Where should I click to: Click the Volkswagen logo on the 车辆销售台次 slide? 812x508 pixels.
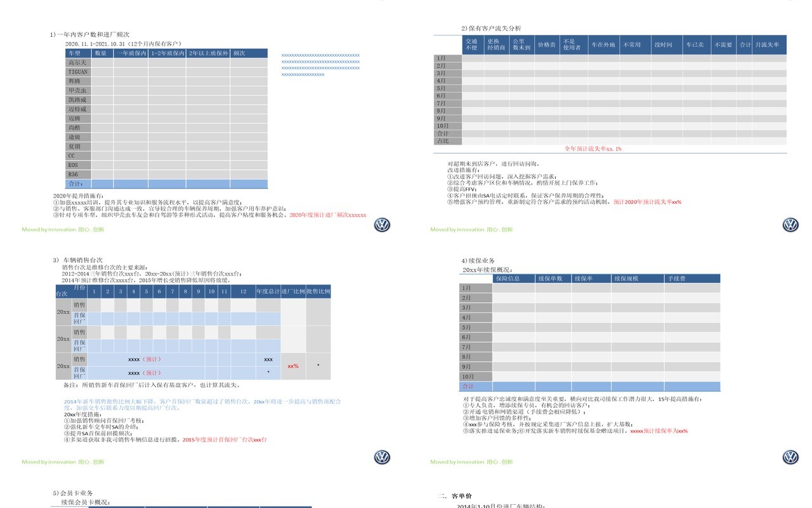coord(382,457)
